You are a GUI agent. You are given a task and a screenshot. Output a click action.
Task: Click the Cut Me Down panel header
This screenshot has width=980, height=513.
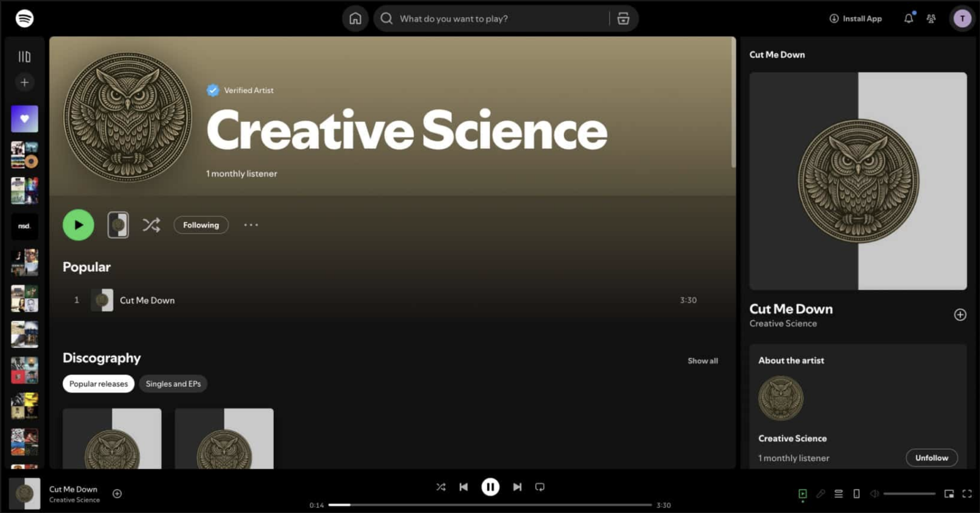pos(777,55)
